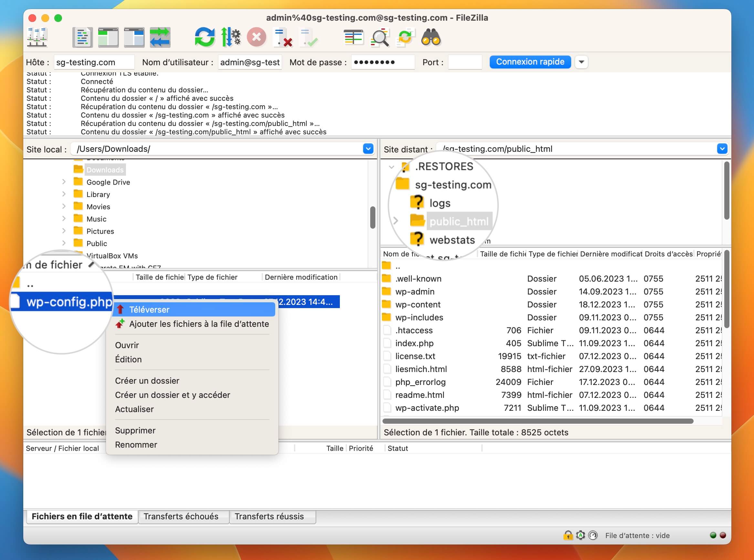754x560 pixels.
Task: Switch to Transferts échoués tab
Action: click(183, 517)
